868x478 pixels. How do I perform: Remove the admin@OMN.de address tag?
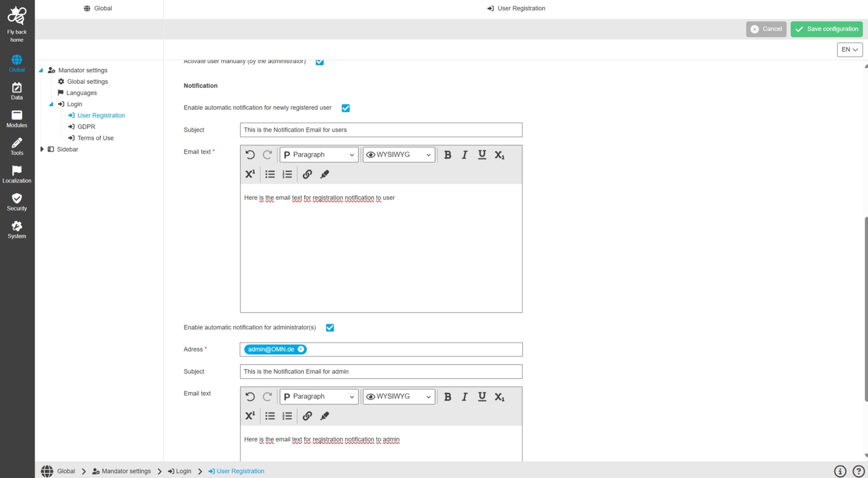tap(301, 350)
